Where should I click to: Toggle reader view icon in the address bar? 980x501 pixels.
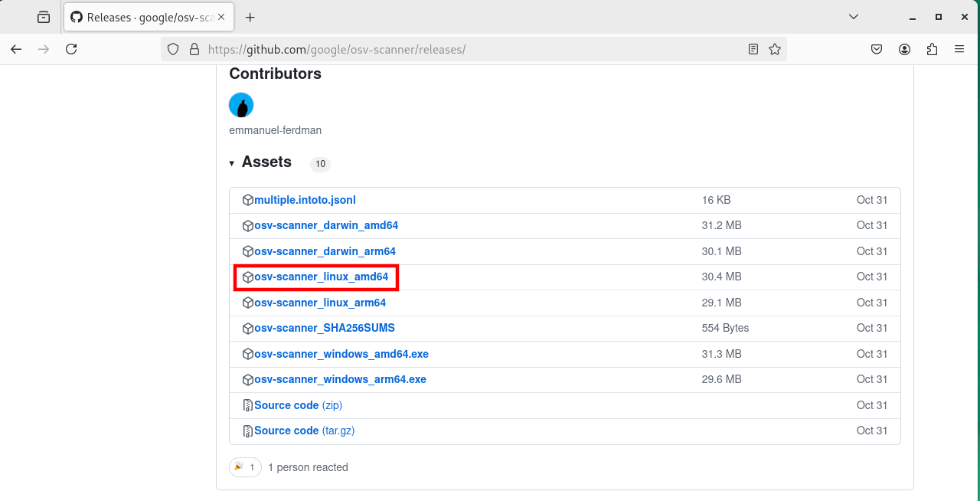coord(753,49)
